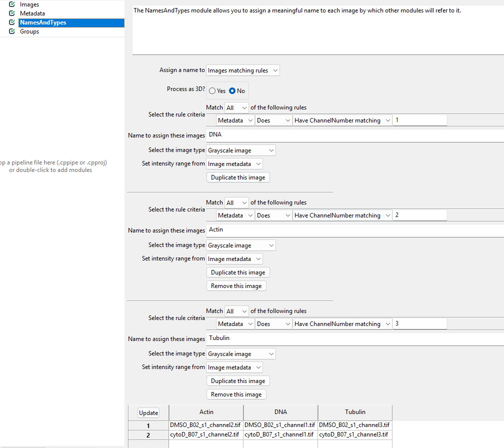Toggle the checkmark icon beside Metadata module
Image resolution: width=504 pixels, height=448 pixels.
click(11, 13)
